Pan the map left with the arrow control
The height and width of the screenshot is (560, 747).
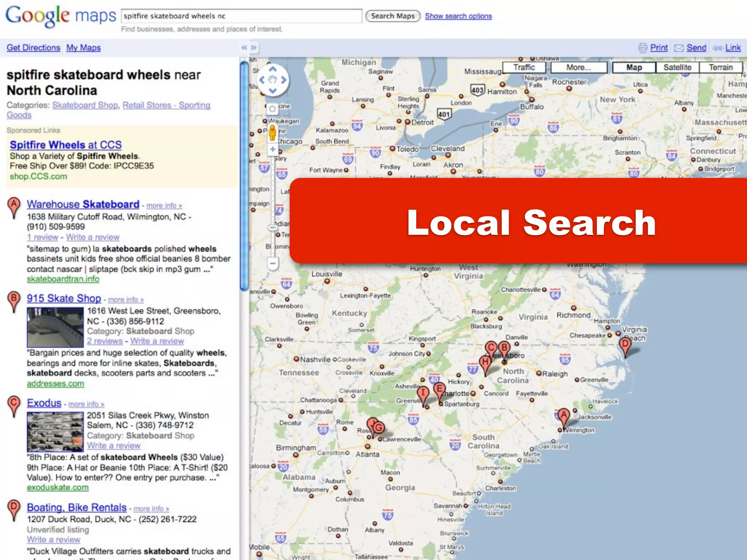(x=262, y=80)
